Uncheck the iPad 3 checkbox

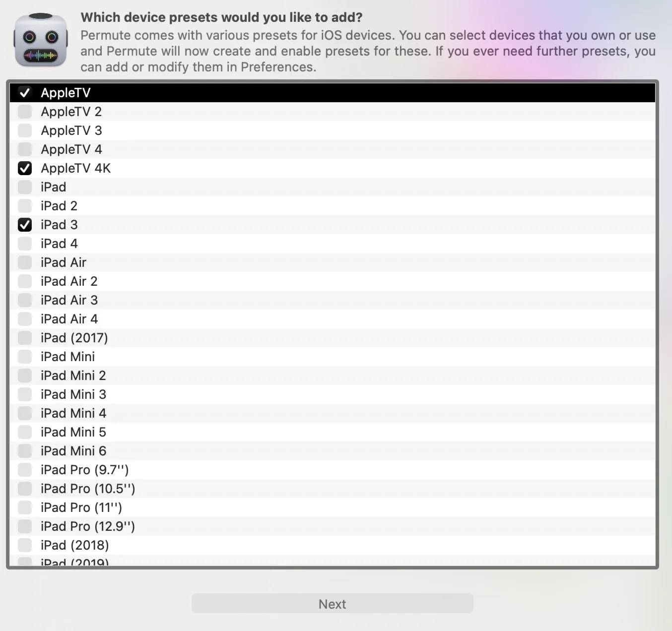click(x=25, y=225)
